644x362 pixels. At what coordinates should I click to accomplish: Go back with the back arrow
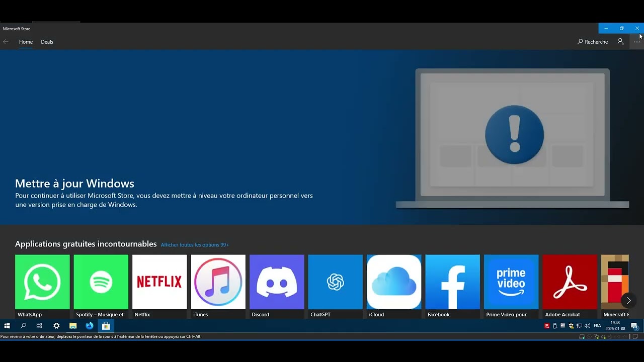click(x=6, y=42)
